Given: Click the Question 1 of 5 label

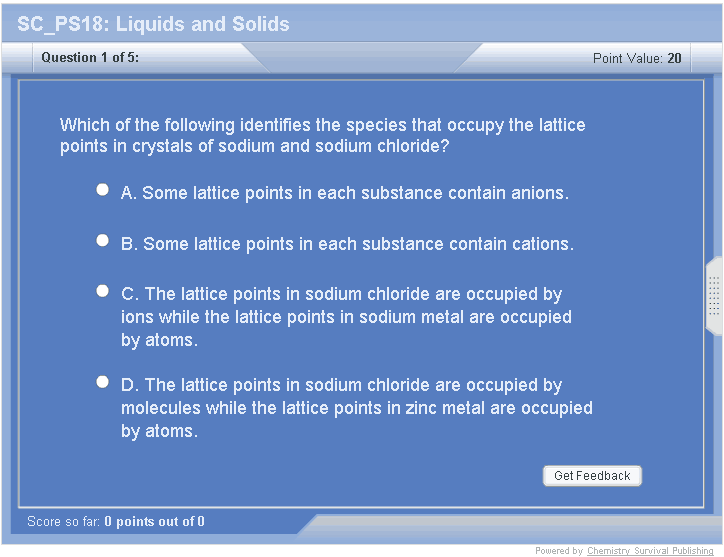Looking at the screenshot, I should pos(90,58).
